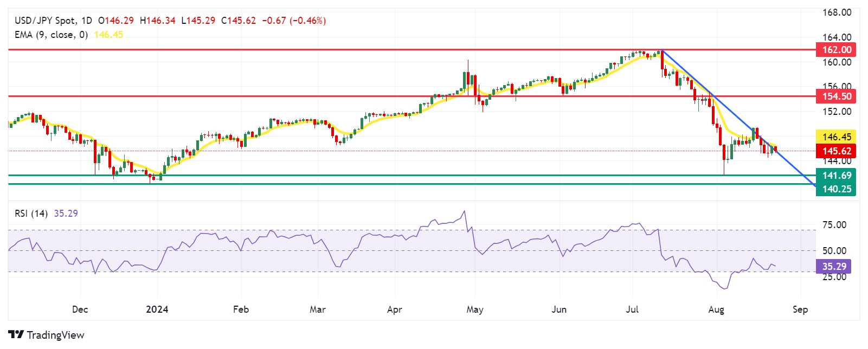Click the May label on time axis
868x349 pixels.
coord(475,309)
